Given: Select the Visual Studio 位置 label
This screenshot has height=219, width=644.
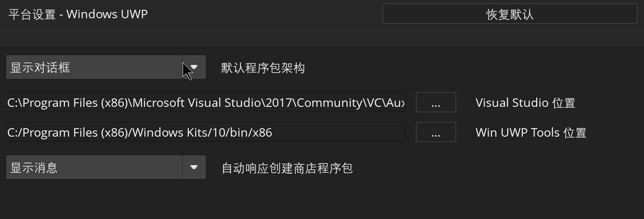Looking at the screenshot, I should coord(526,103).
